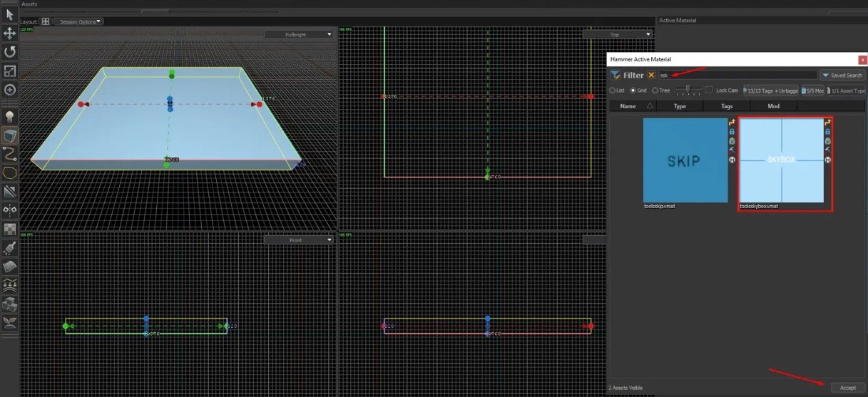Switch material view to List mode

click(612, 91)
